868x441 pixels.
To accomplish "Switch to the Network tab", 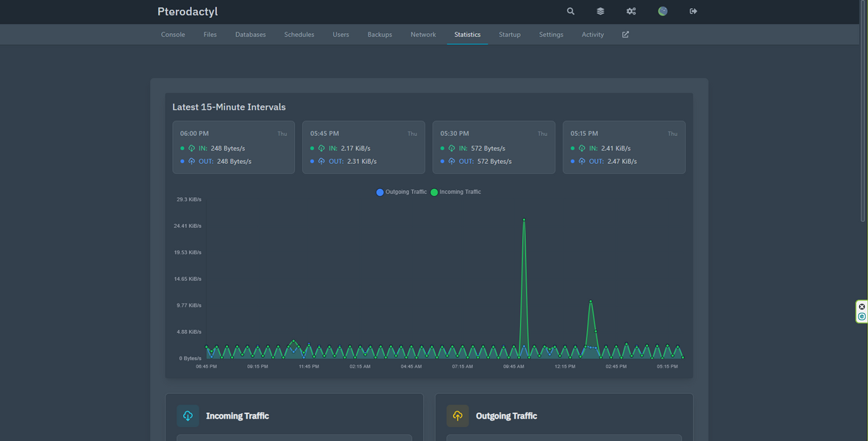I will (x=423, y=35).
